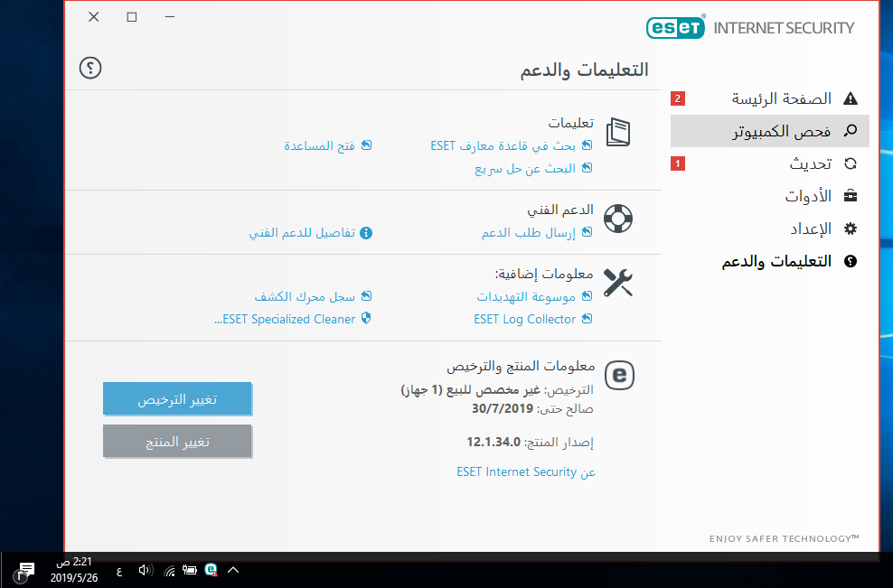Open عن ESET Internet Security about link
The image size is (893, 588).
coord(526,471)
